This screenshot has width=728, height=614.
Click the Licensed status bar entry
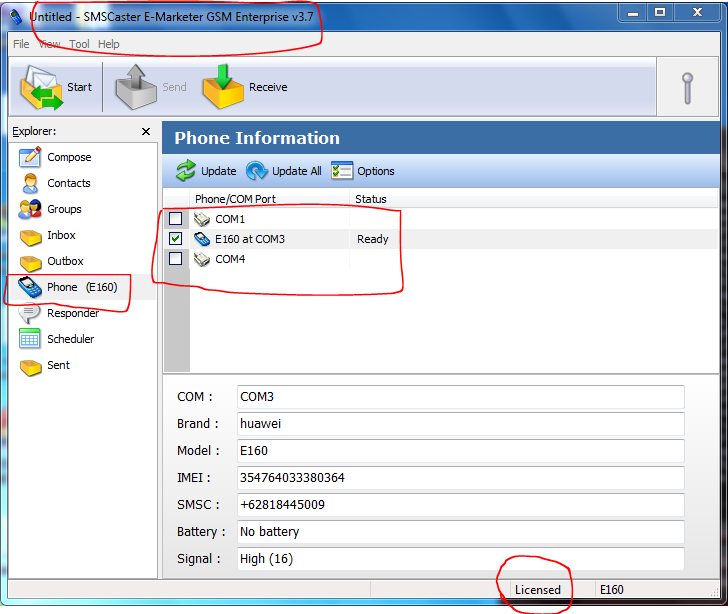click(538, 590)
